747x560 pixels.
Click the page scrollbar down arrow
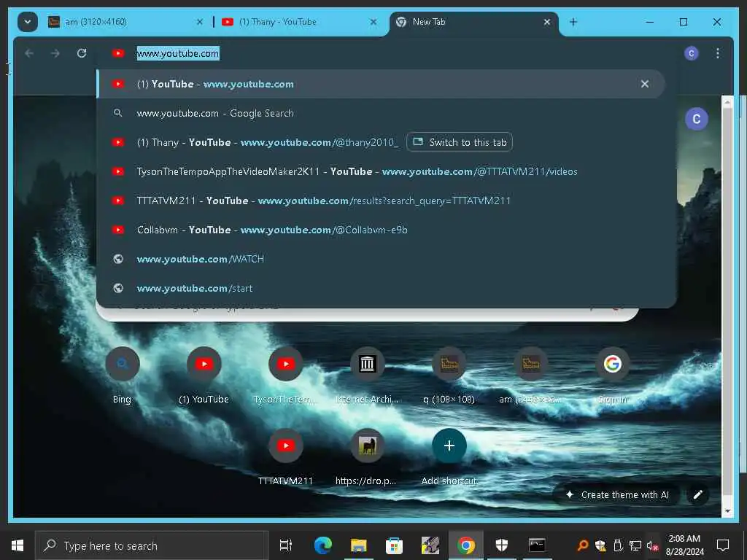point(727,511)
